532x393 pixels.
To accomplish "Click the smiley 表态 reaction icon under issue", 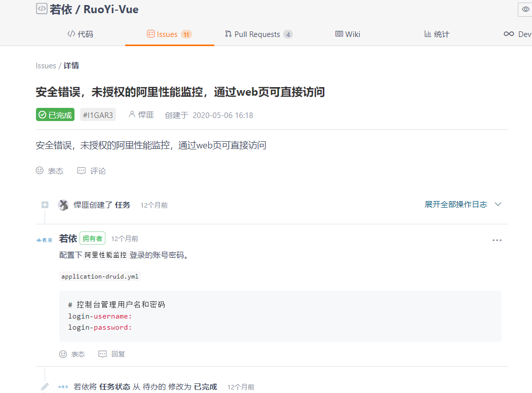I will tap(40, 171).
